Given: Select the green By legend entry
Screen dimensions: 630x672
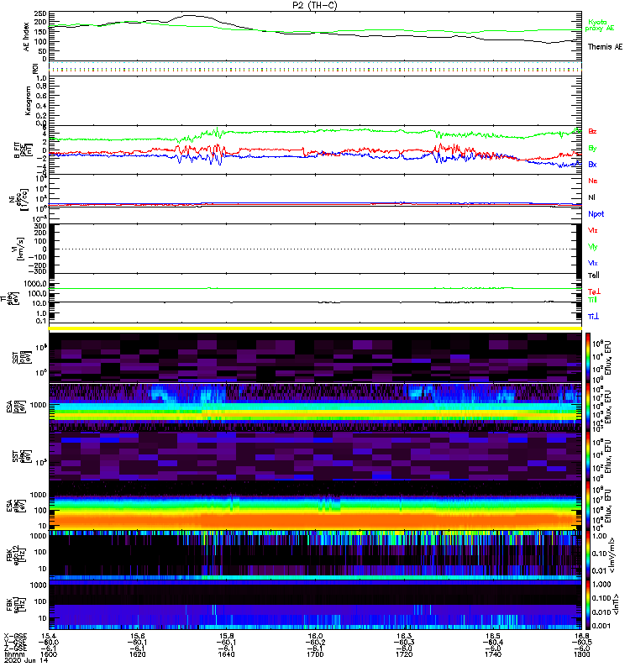Looking at the screenshot, I should (x=592, y=149).
